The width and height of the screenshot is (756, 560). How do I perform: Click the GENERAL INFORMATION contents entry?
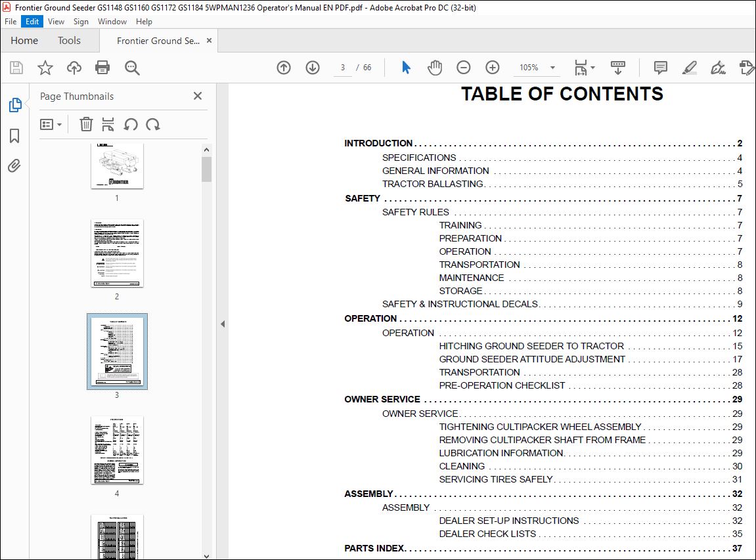[x=562, y=171]
